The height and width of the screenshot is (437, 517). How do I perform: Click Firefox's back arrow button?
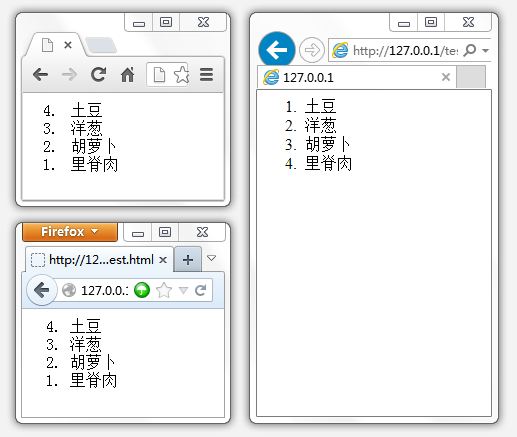click(x=42, y=290)
